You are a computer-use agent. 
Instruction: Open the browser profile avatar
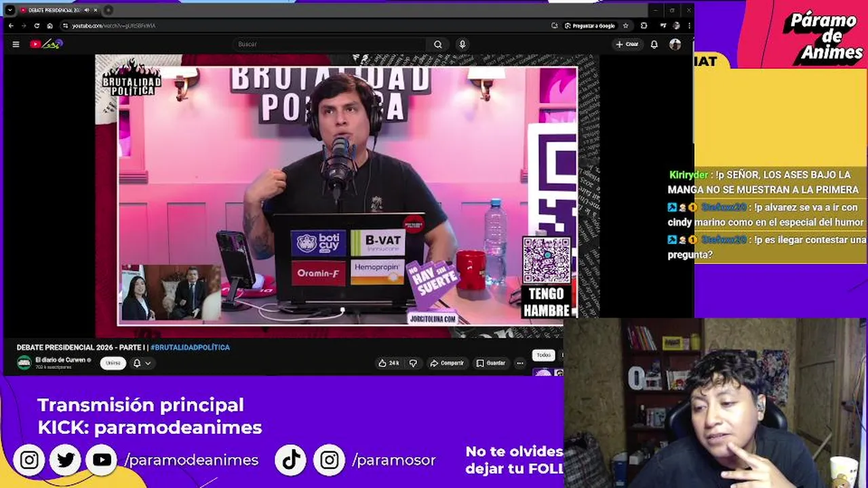point(676,26)
